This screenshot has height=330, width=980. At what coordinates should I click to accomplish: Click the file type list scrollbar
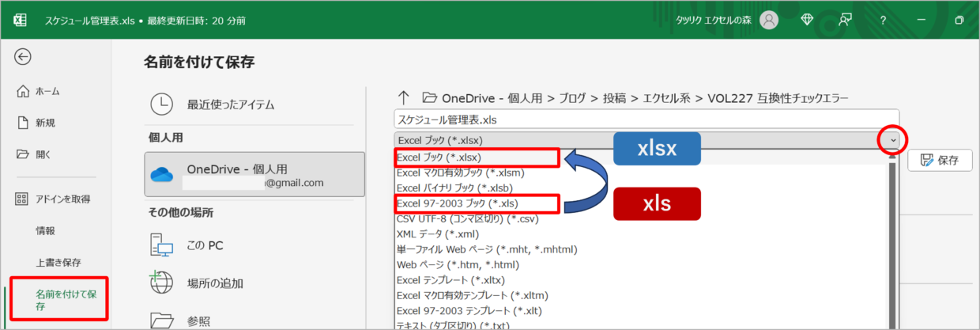pyautogui.click(x=894, y=239)
